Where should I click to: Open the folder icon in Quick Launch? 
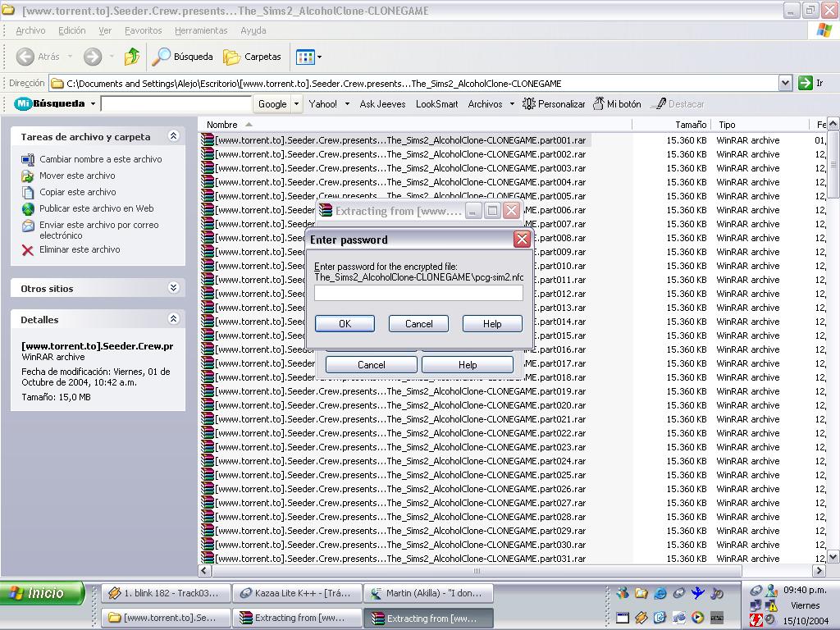coord(641,593)
